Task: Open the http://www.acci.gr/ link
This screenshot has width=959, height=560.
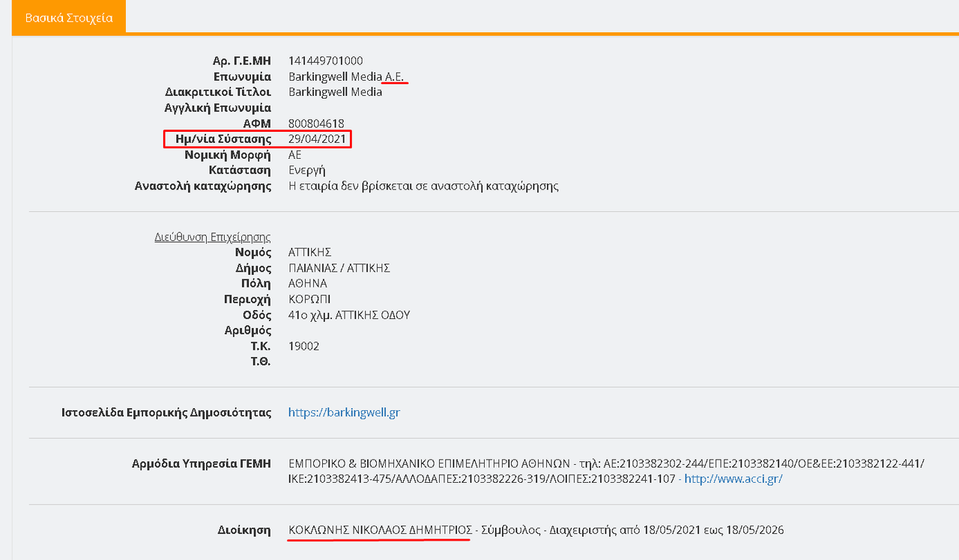Action: 733,478
